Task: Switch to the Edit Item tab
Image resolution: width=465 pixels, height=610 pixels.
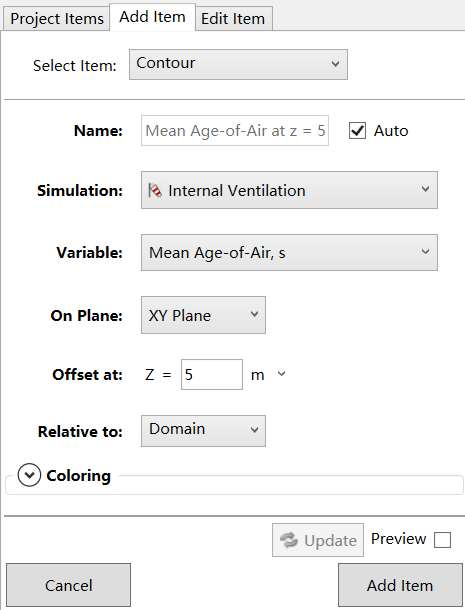Action: (233, 19)
